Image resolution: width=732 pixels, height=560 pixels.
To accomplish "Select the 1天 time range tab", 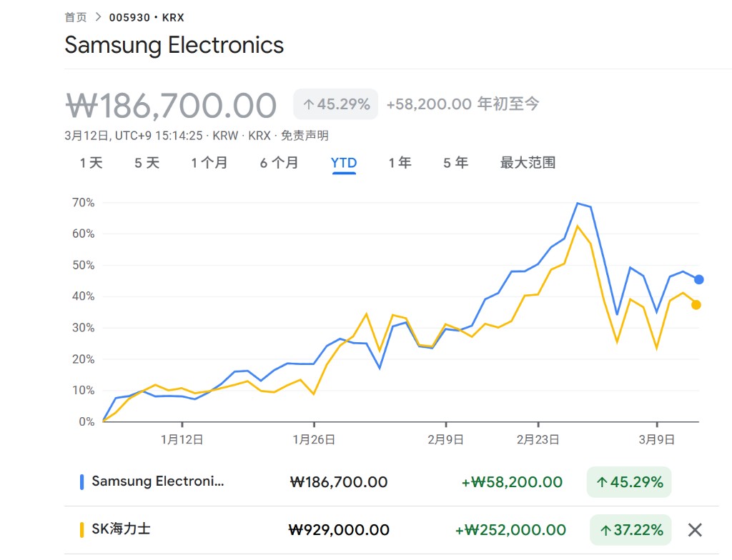I will pyautogui.click(x=91, y=163).
